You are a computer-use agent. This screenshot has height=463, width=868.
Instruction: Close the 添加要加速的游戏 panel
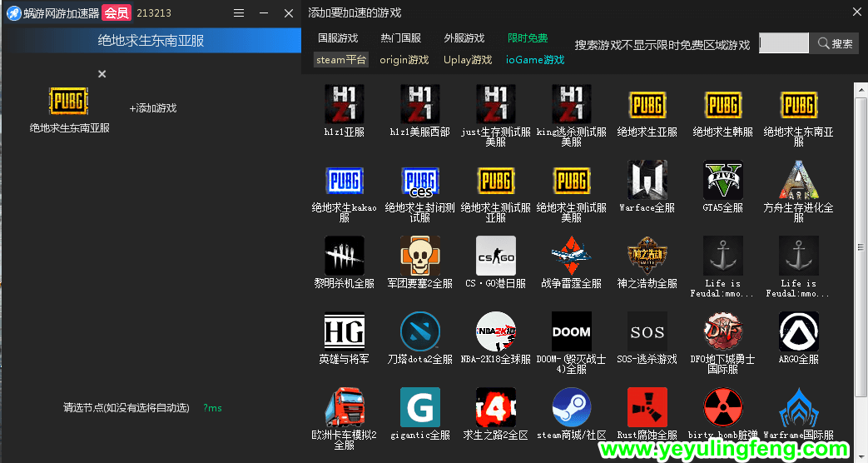856,11
